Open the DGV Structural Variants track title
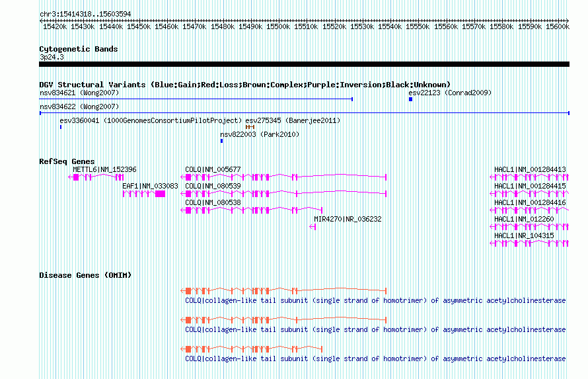This screenshot has width=588, height=379. point(244,85)
